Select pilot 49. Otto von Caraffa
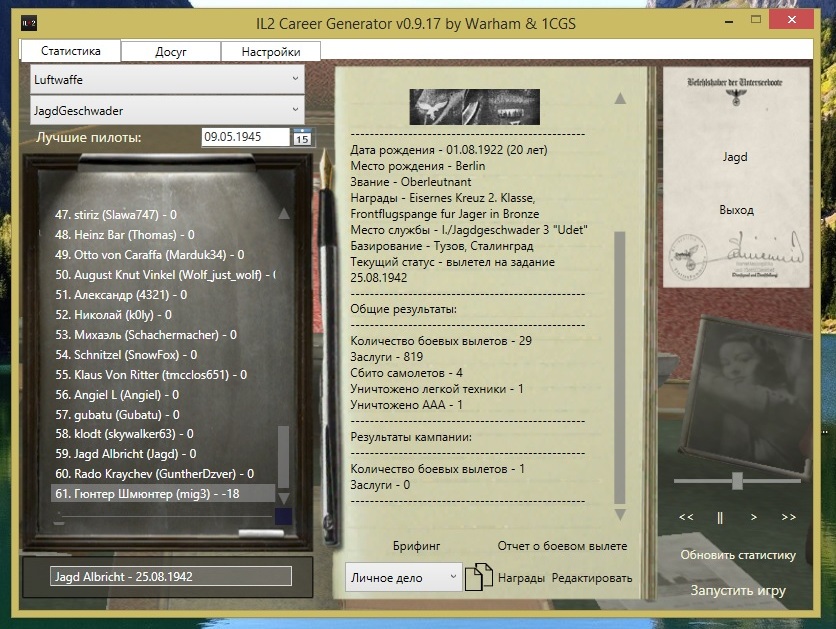 [x=149, y=255]
